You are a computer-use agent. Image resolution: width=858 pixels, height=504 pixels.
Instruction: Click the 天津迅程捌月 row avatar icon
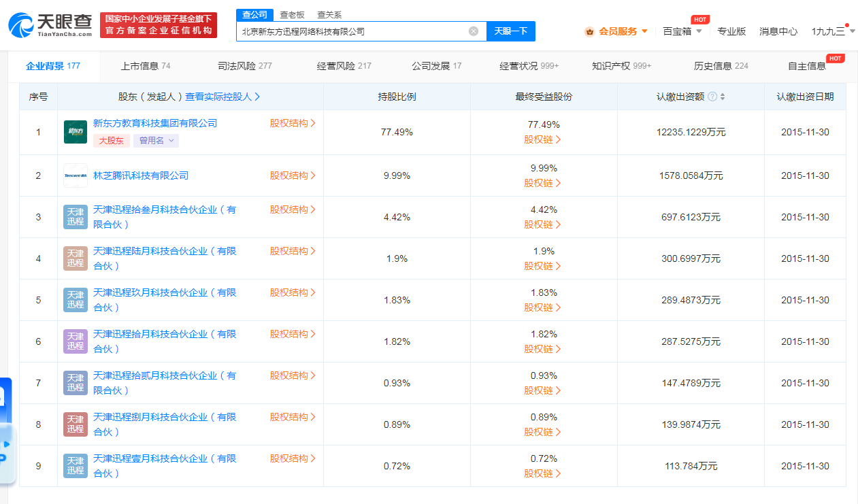[76, 424]
